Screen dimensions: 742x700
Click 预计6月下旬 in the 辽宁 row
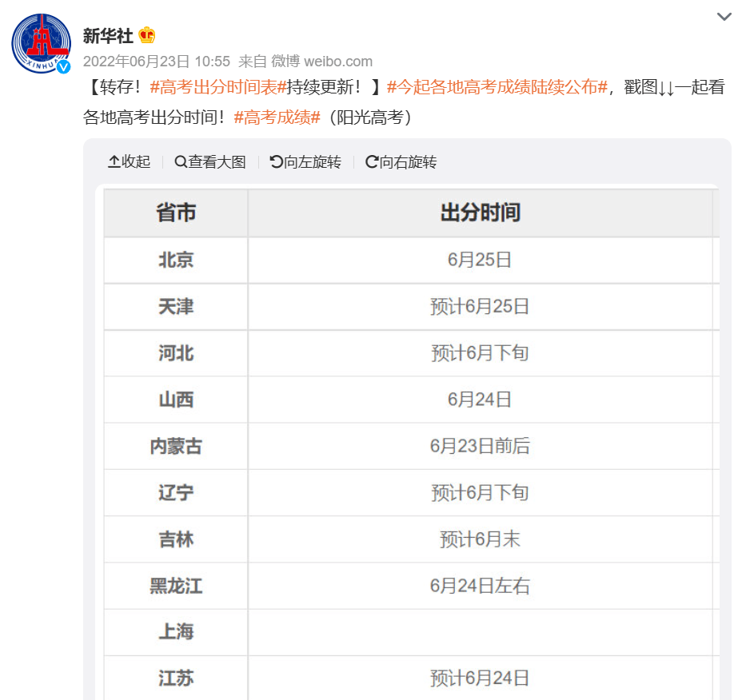(x=480, y=493)
